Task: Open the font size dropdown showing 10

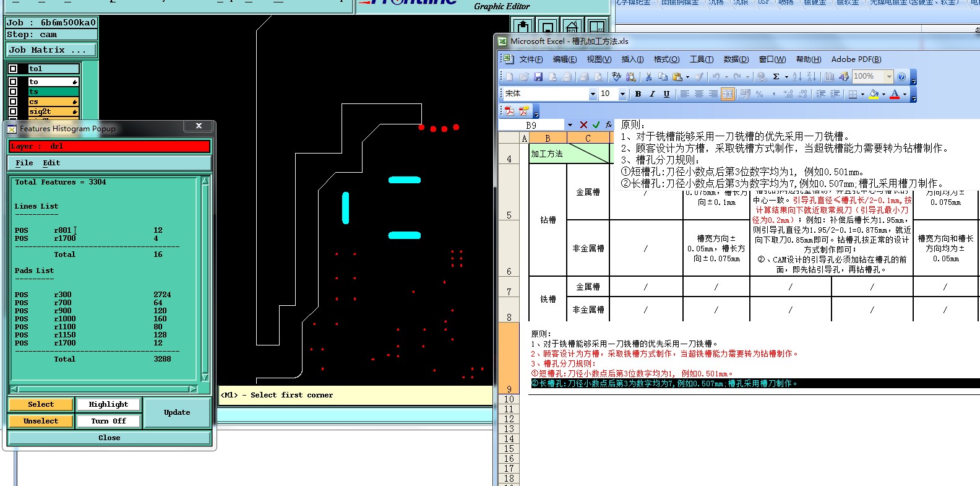Action: (622, 94)
